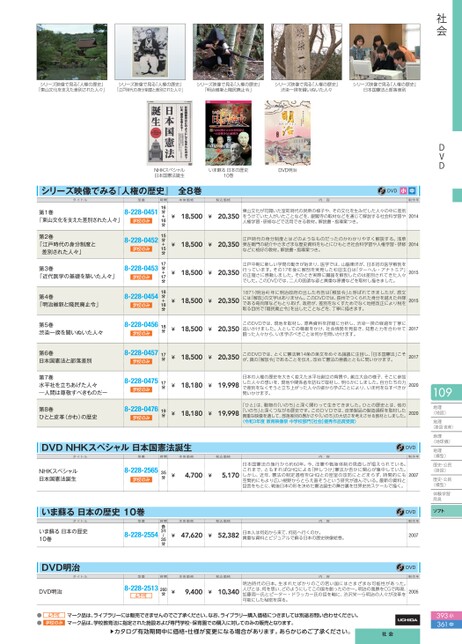Click the garden temple photo thumbnail
This screenshot has width=462, height=644.
[72, 52]
